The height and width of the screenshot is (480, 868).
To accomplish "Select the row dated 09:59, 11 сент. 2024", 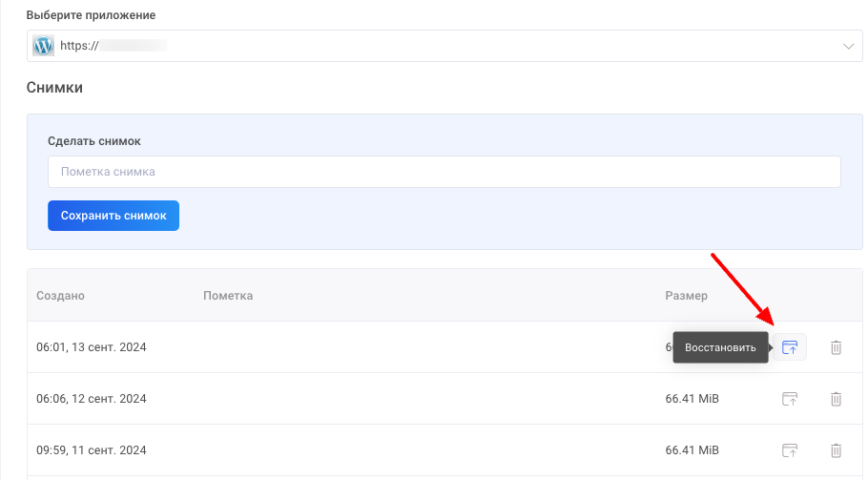I will pyautogui.click(x=92, y=450).
